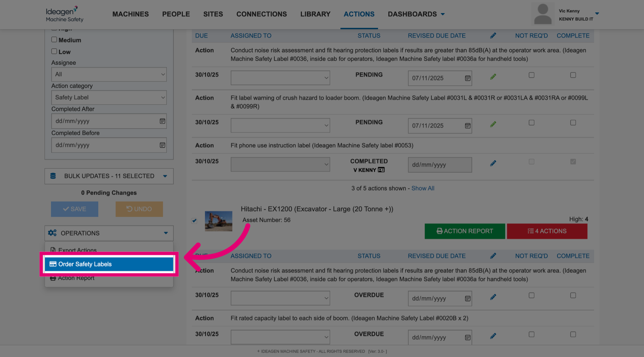Viewport: 644px width, 357px height.
Task: Go to the People tab
Action: click(176, 14)
